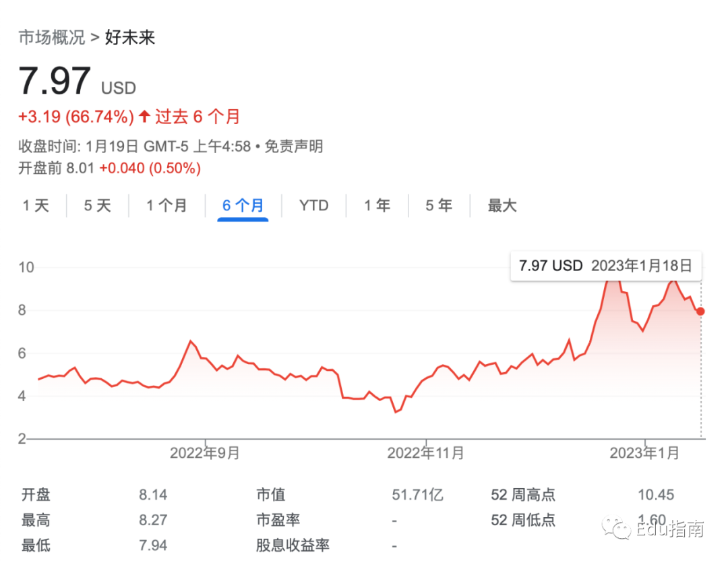Click the 2022年11月 axis label

point(425,453)
